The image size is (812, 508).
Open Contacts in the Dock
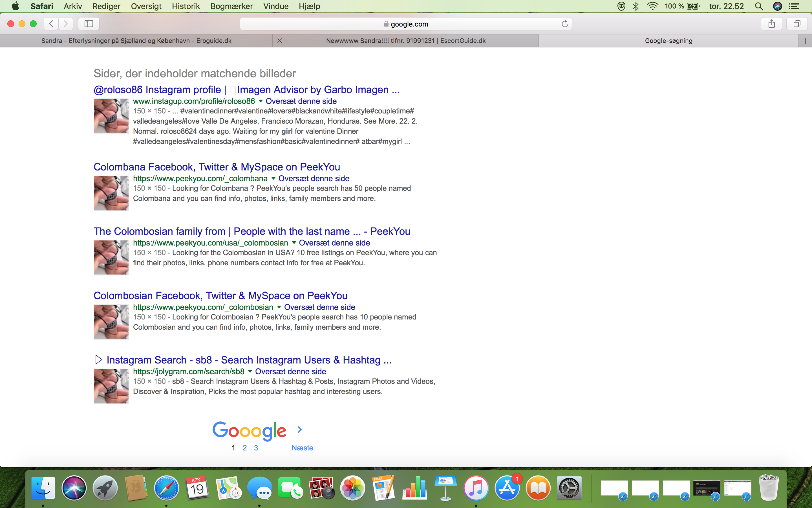[x=136, y=488]
